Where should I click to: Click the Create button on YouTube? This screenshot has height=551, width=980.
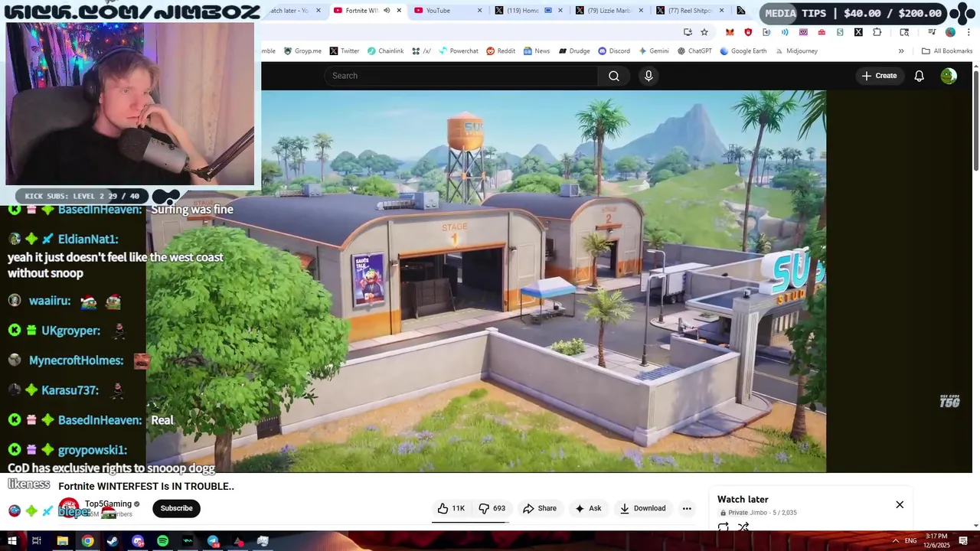tap(879, 76)
